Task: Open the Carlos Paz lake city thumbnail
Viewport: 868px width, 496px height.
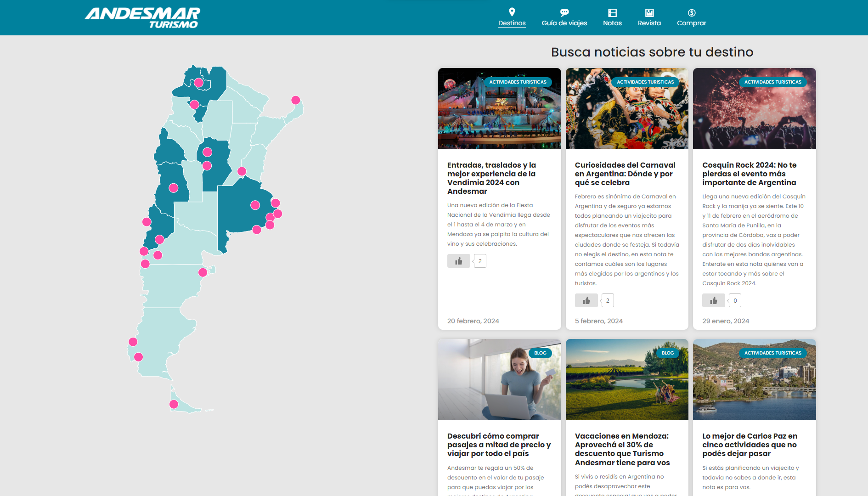Action: [754, 379]
